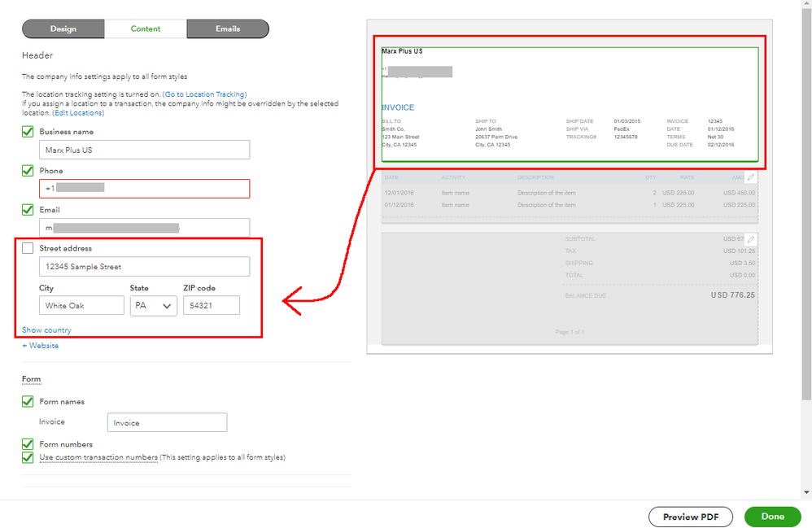812x528 pixels.
Task: Uncheck the Form names checkbox
Action: coord(28,402)
